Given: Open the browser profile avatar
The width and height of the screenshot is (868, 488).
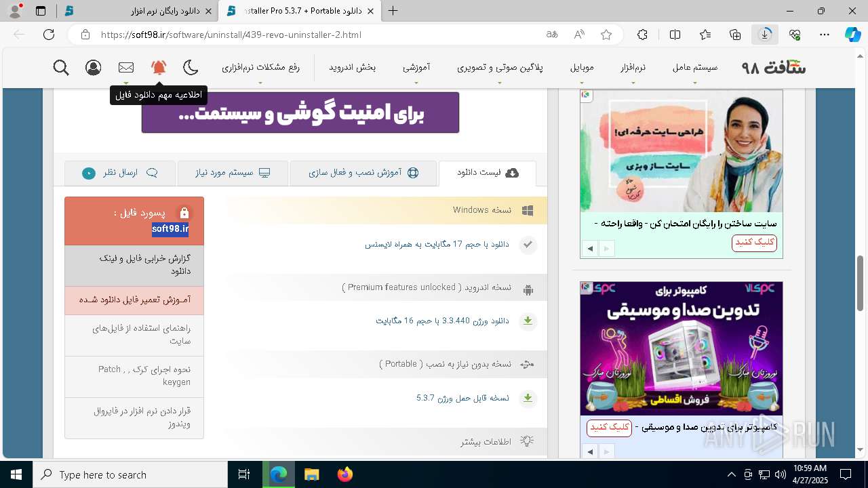Looking at the screenshot, I should point(14,10).
